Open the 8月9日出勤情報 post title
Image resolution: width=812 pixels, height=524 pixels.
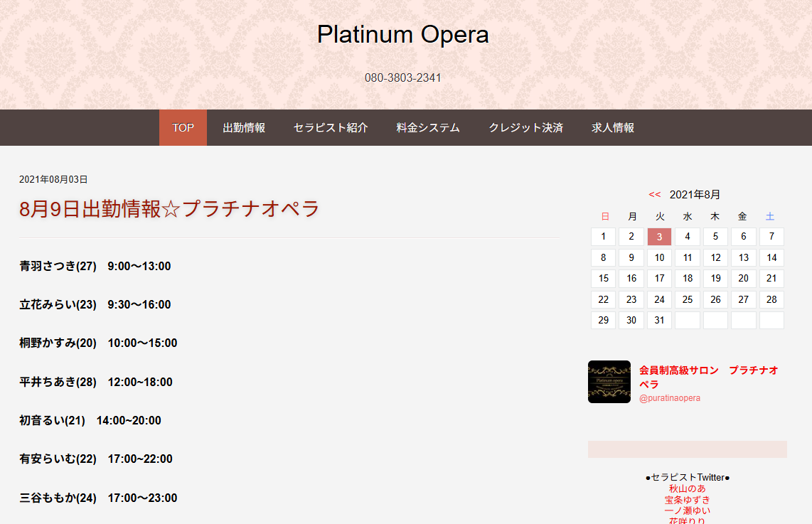(x=169, y=209)
